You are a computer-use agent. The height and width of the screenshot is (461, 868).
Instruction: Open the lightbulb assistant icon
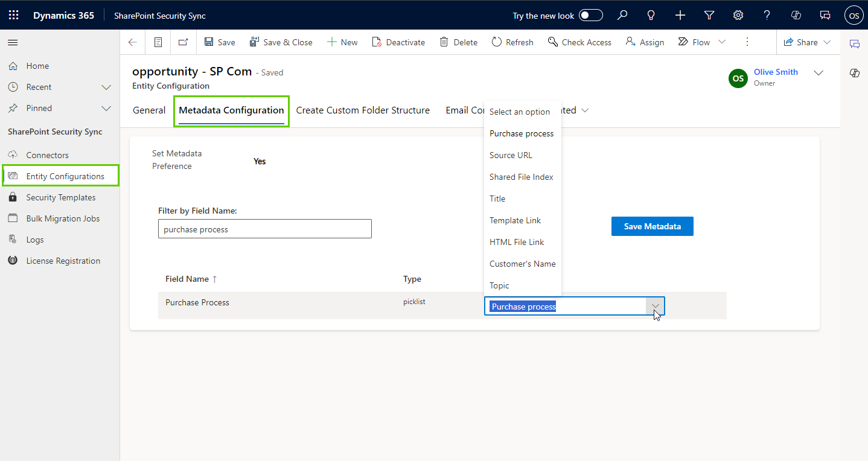651,15
